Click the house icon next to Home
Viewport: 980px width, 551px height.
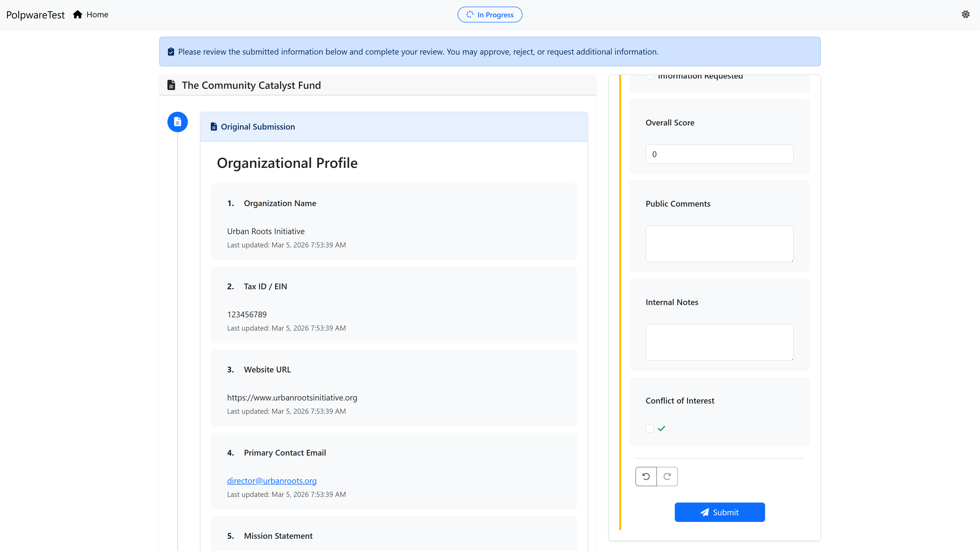coord(78,14)
